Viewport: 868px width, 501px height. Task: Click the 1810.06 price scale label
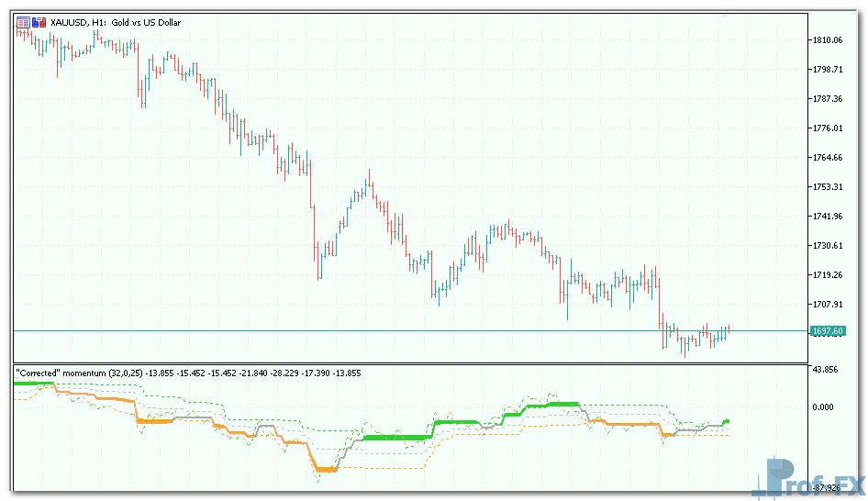827,40
